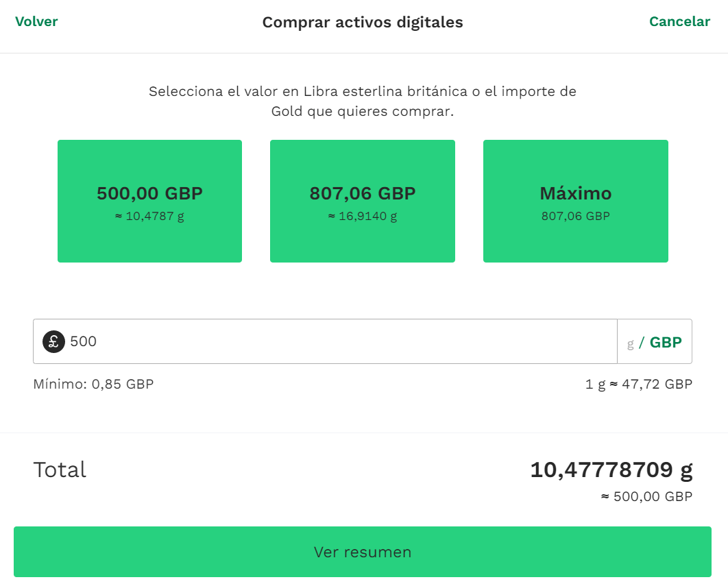Click the Comprar activos digitales title
This screenshot has height=584, width=728.
click(362, 22)
